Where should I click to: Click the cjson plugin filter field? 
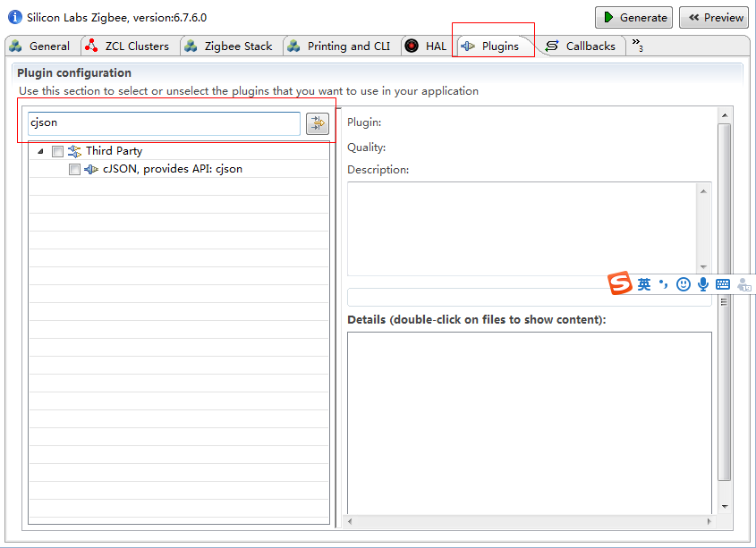[164, 123]
